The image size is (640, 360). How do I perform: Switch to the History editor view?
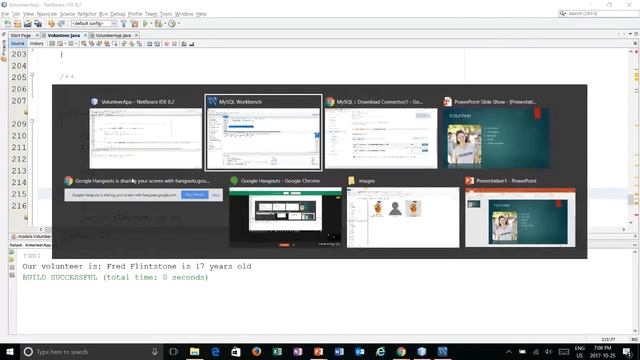click(x=36, y=44)
